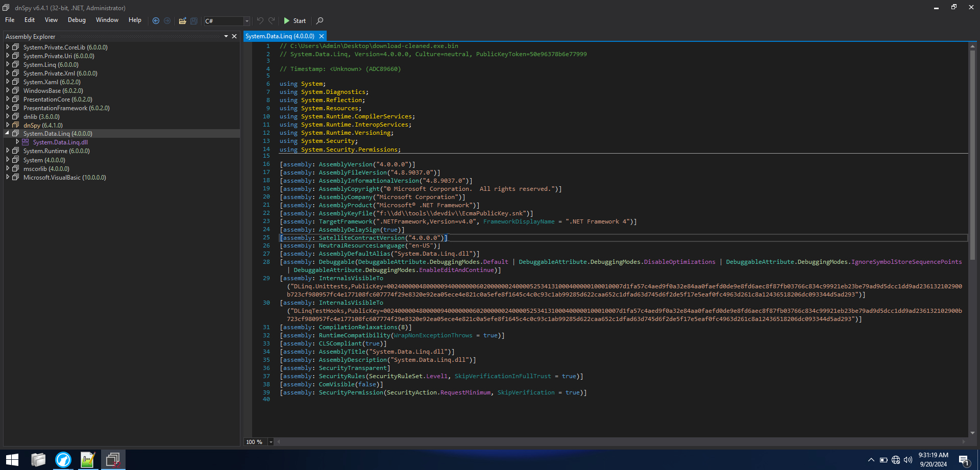Open the Edit menu
Screen dimensions: 980x470
click(30, 20)
